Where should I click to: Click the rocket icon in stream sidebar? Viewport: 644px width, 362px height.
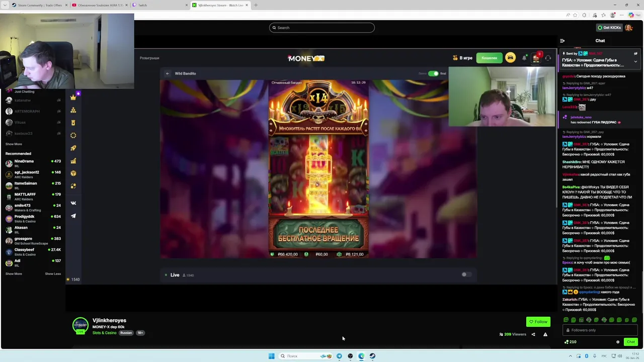[73, 148]
